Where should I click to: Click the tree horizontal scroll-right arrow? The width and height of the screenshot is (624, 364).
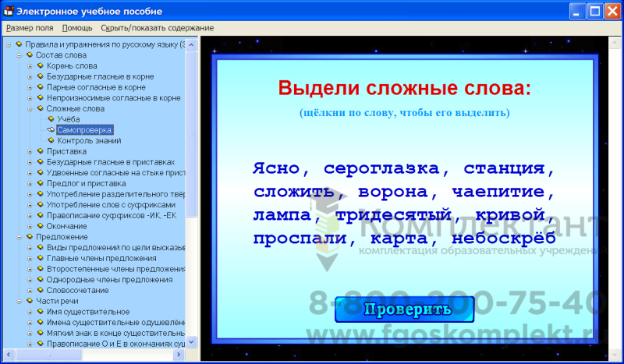(x=179, y=354)
